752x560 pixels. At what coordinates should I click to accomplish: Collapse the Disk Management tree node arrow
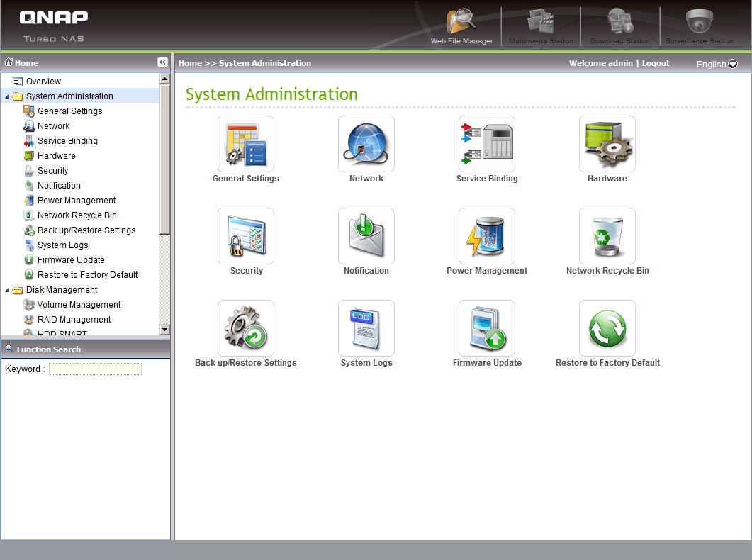(7, 290)
